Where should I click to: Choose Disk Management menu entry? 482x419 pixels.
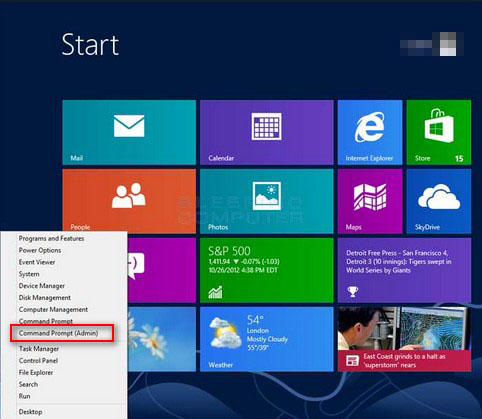click(45, 298)
